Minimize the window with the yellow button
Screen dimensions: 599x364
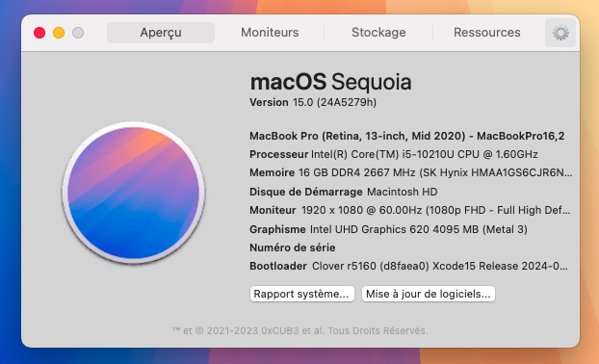point(59,33)
